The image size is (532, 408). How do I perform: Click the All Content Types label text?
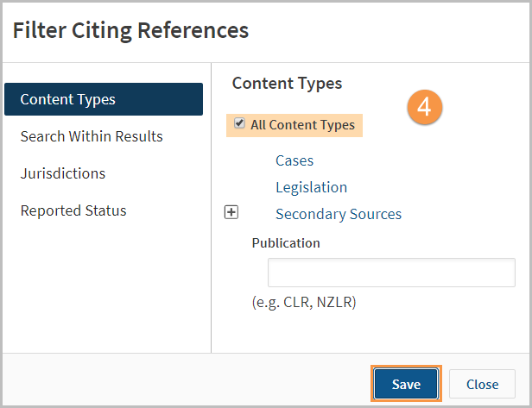tap(302, 125)
